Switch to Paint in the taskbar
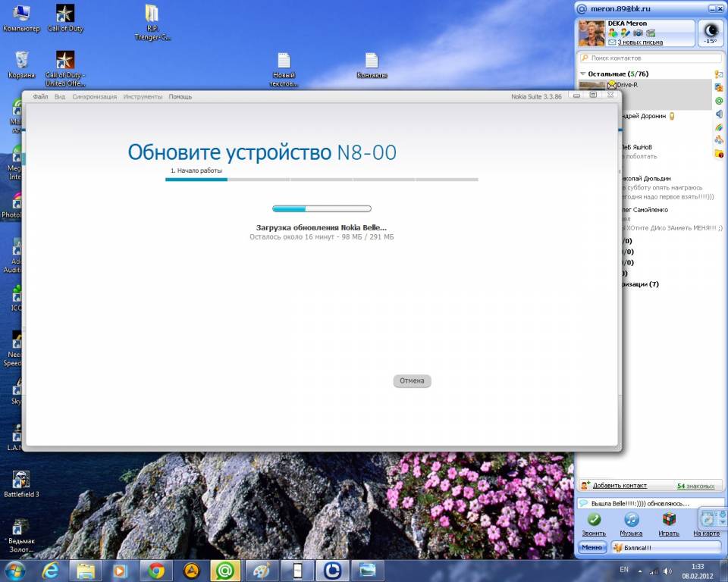Image resolution: width=728 pixels, height=582 pixels. click(261, 571)
